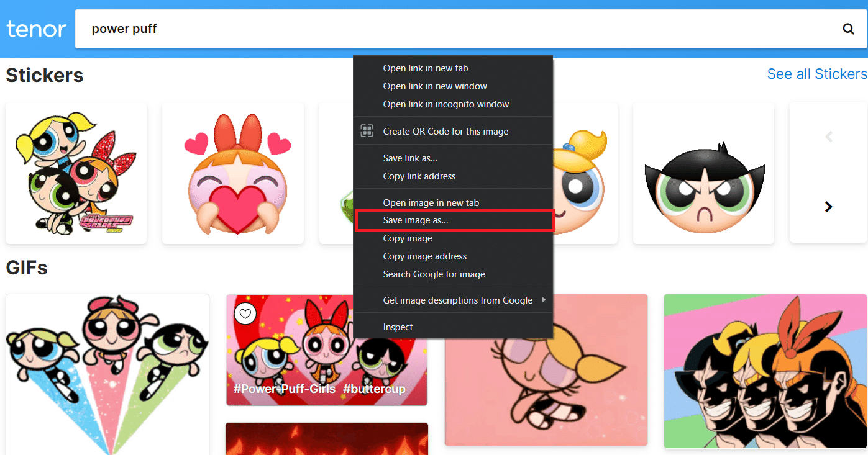Choose Copy image address
Image resolution: width=868 pixels, height=455 pixels.
[453, 256]
